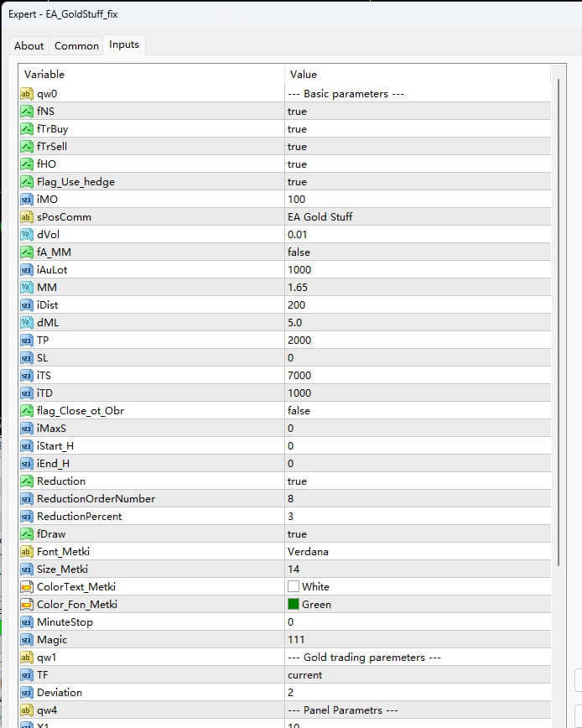Click the iMO integer icon
Screen dimensions: 582x728
pyautogui.click(x=27, y=200)
